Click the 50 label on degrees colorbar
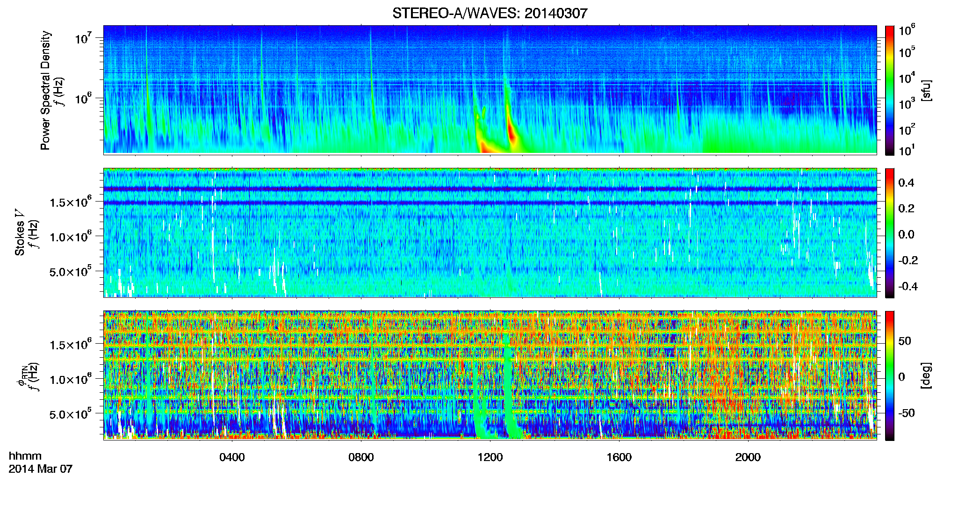980x505 pixels. [x=905, y=341]
